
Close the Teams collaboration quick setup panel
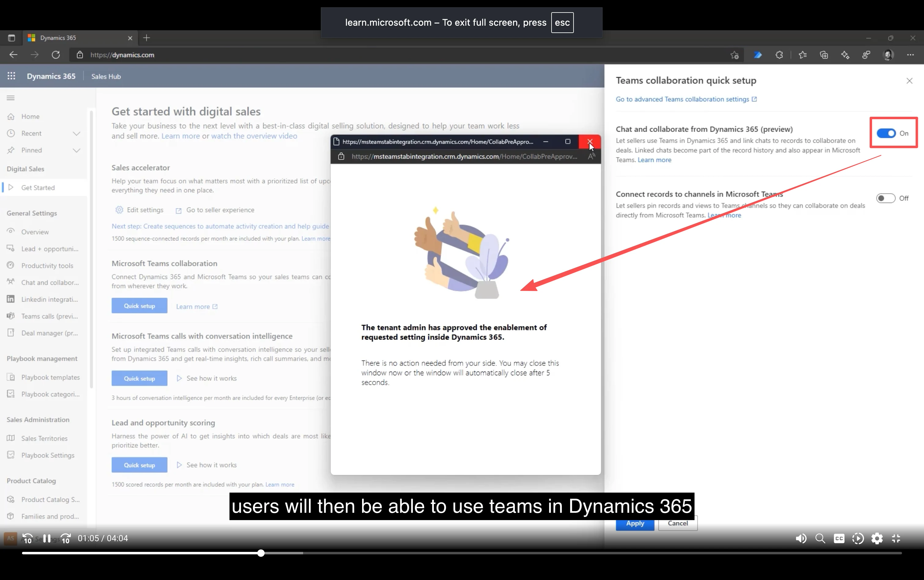909,81
